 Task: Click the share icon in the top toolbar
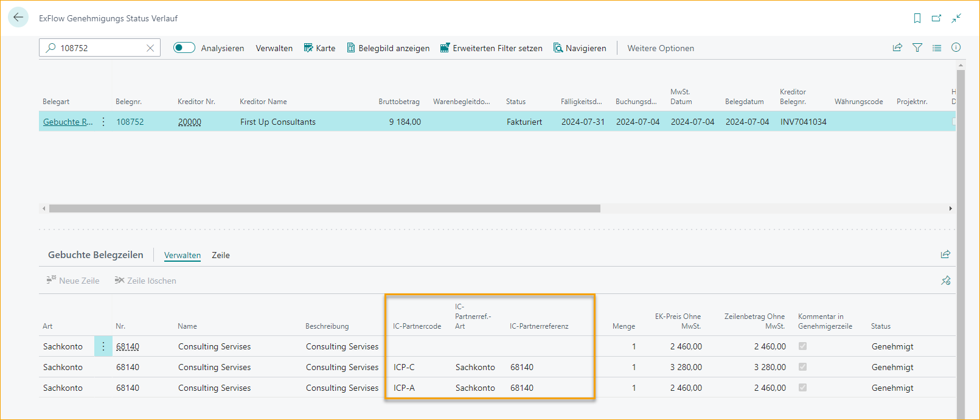pyautogui.click(x=897, y=47)
